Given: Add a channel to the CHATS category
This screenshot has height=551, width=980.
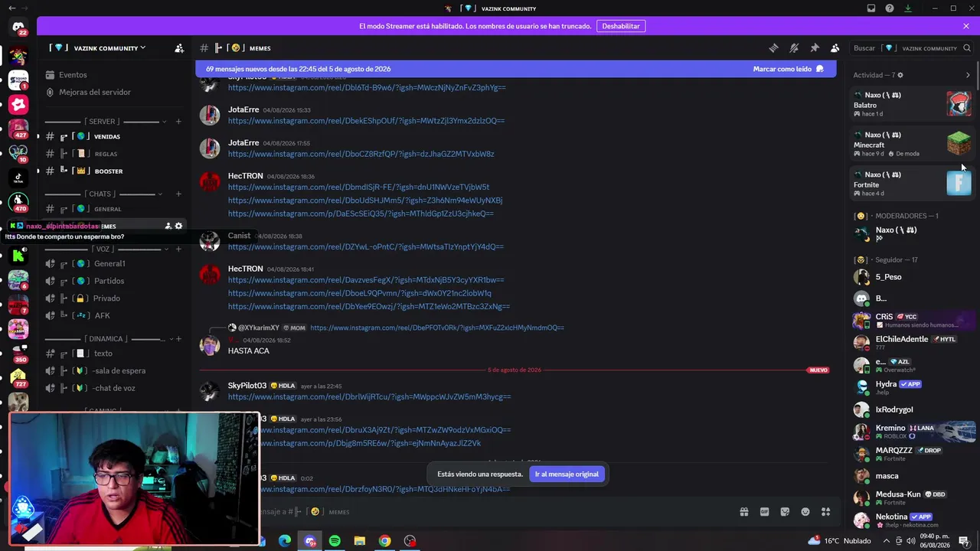Looking at the screenshot, I should [x=178, y=194].
